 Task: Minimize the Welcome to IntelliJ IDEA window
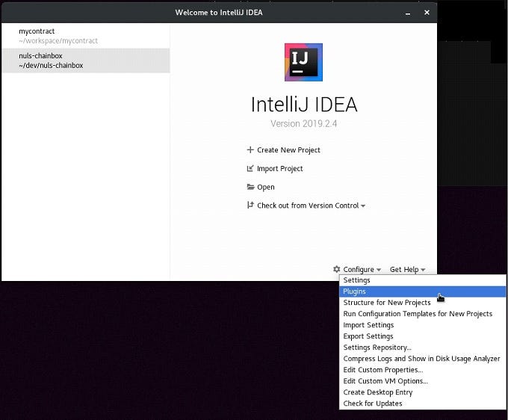click(x=408, y=13)
